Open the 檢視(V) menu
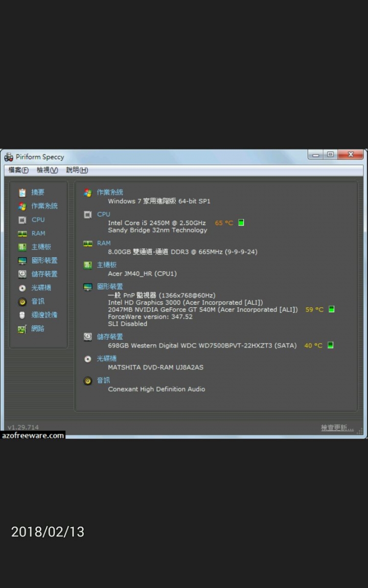Viewport: 368px width, 588px height. (48, 170)
